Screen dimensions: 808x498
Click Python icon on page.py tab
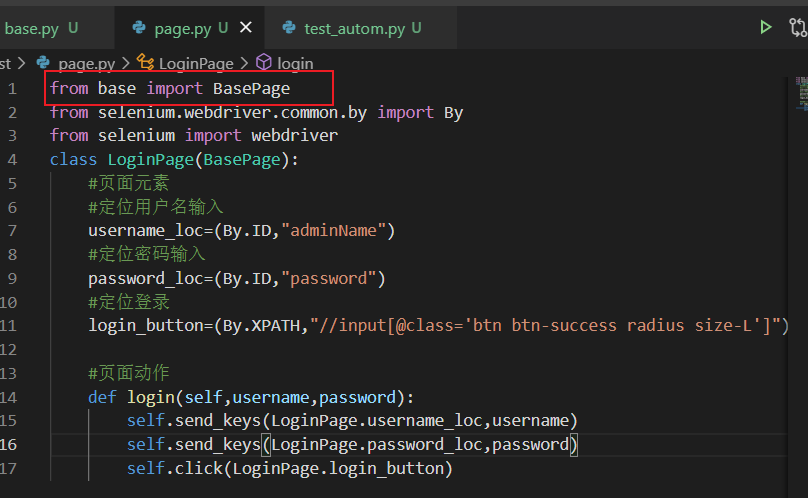pyautogui.click(x=139, y=27)
